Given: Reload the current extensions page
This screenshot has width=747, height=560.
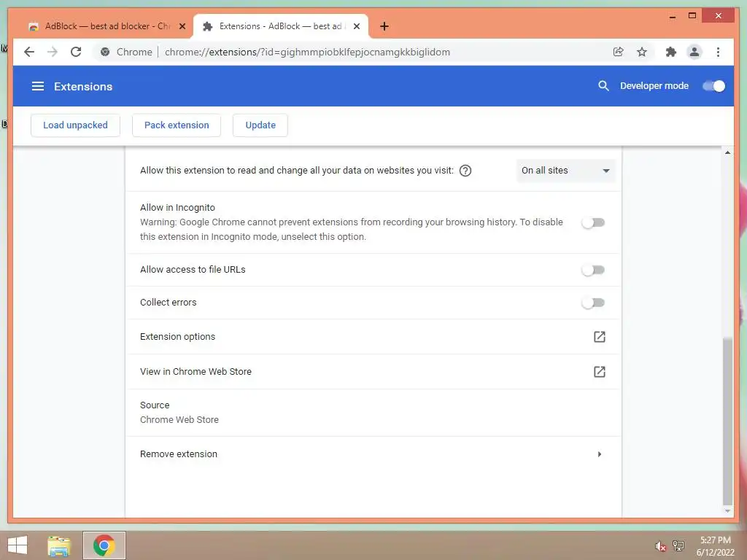Looking at the screenshot, I should point(76,52).
